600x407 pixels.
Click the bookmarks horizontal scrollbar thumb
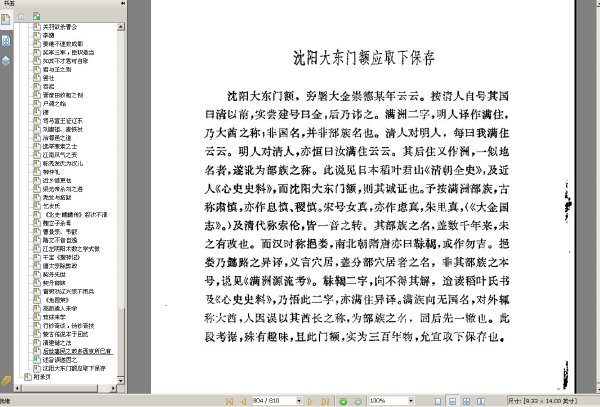tap(59, 388)
